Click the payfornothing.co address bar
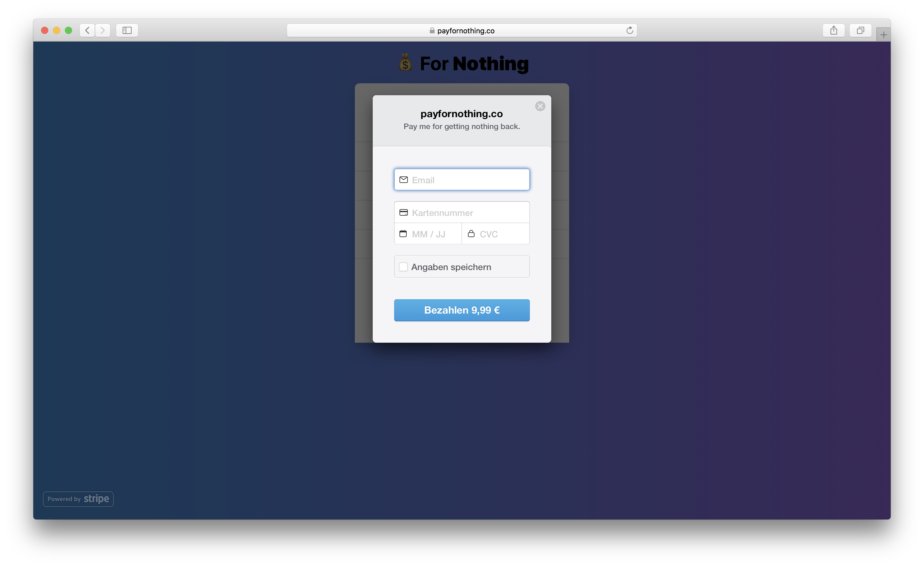Viewport: 924px width, 567px height. (461, 30)
